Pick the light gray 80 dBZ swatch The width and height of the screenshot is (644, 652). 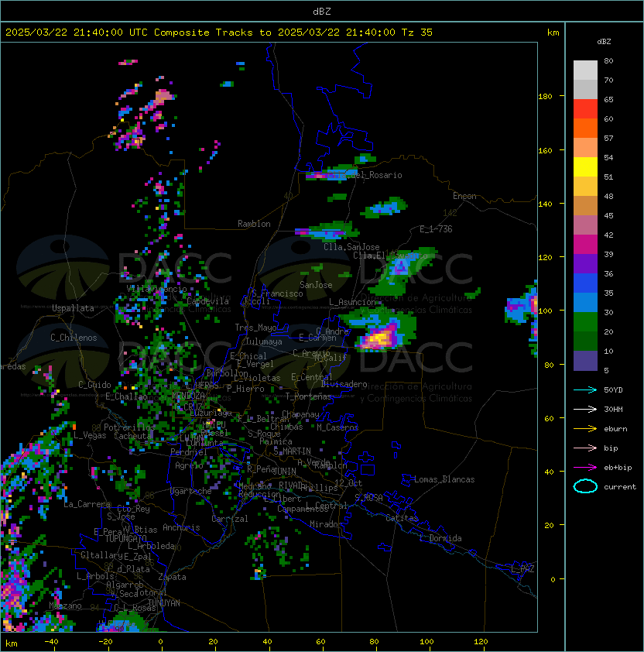tap(585, 70)
